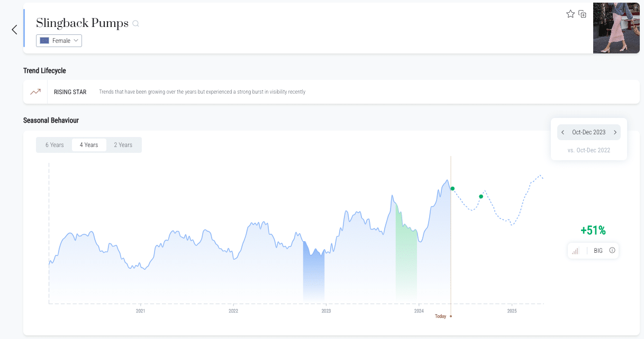This screenshot has width=644, height=339.
Task: Switch chart to 6 Years view
Action: [55, 145]
